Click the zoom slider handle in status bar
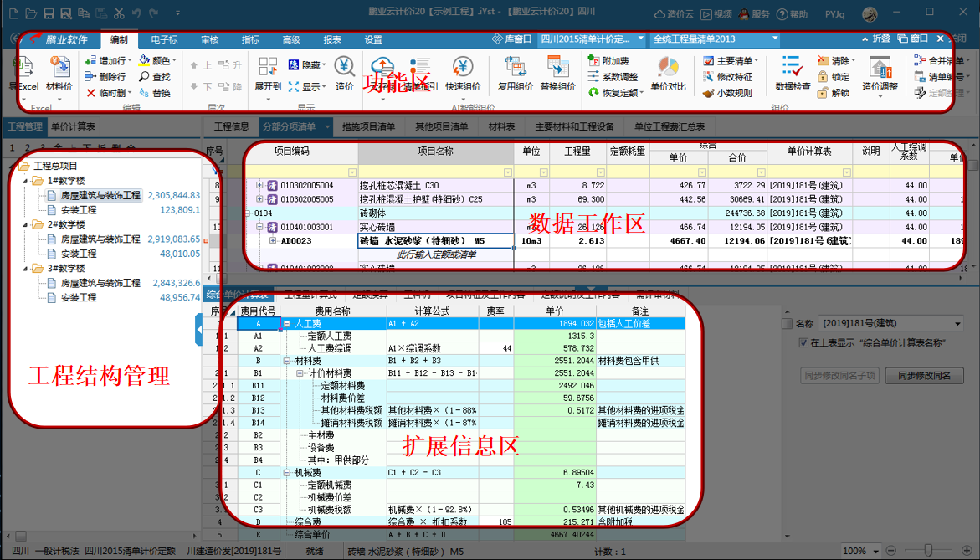Screen dimensions: 980x560 (x=928, y=551)
